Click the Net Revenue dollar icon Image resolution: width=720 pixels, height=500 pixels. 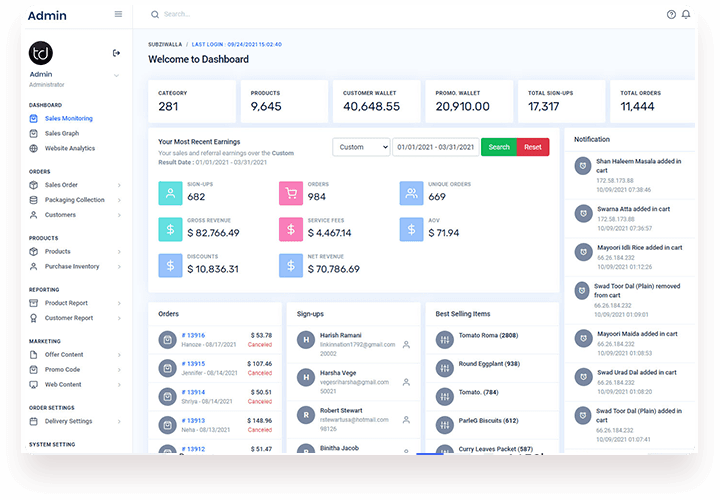point(291,266)
